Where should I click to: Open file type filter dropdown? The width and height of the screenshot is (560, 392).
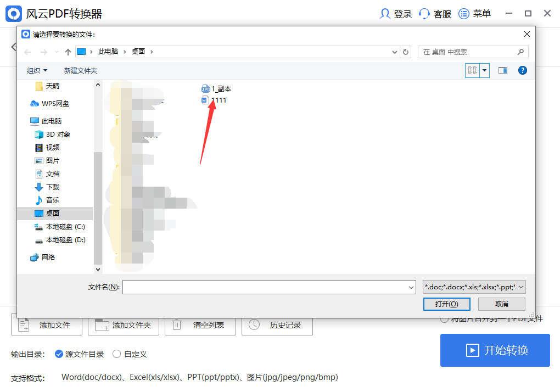tap(474, 287)
